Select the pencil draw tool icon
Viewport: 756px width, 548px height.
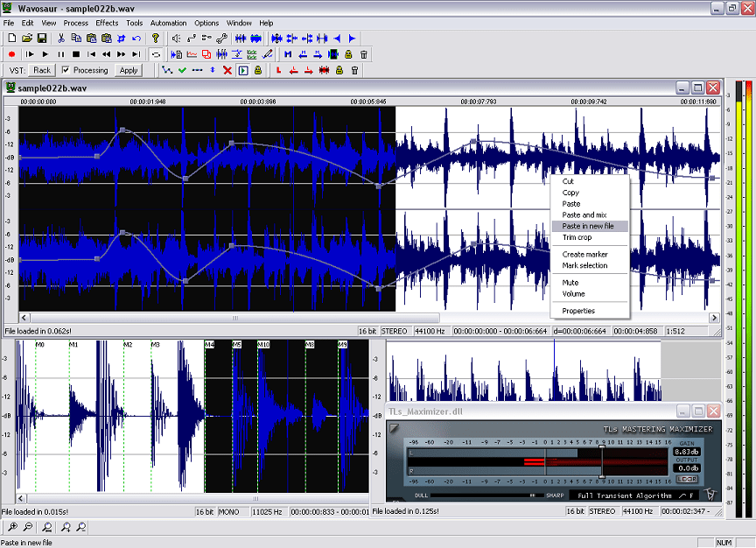point(268,54)
